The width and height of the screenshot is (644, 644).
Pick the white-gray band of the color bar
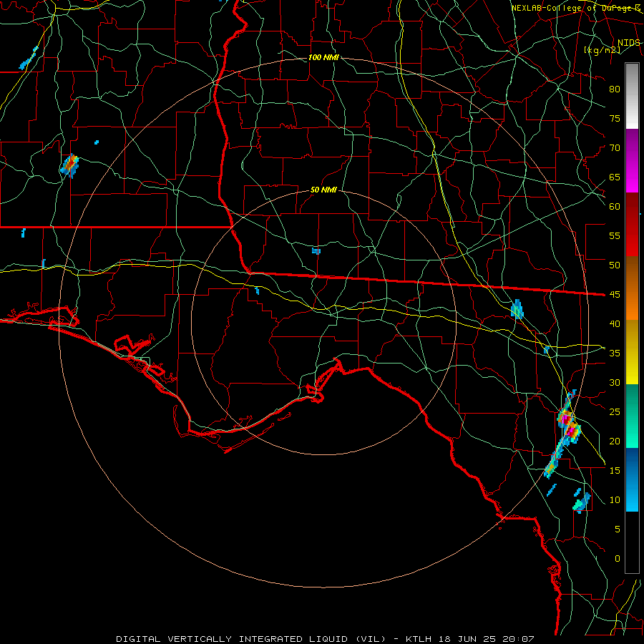(x=632, y=96)
